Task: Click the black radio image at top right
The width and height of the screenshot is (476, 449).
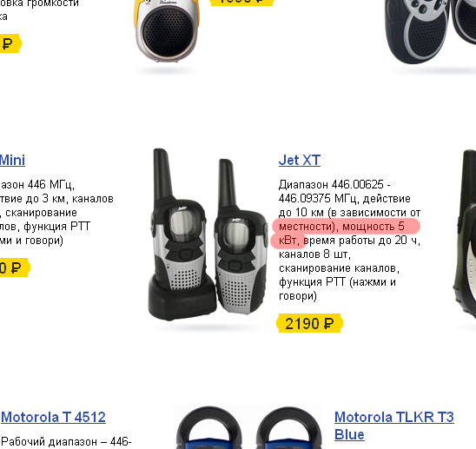Action: pyautogui.click(x=430, y=31)
